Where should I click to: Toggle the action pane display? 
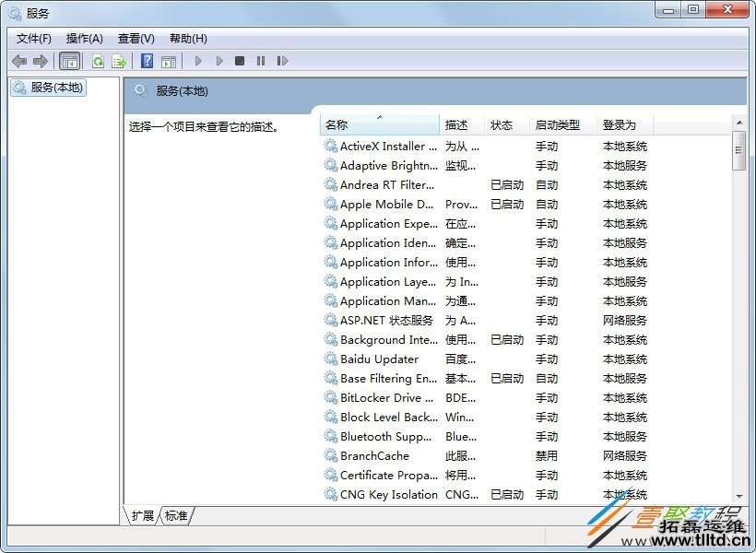pos(169,60)
